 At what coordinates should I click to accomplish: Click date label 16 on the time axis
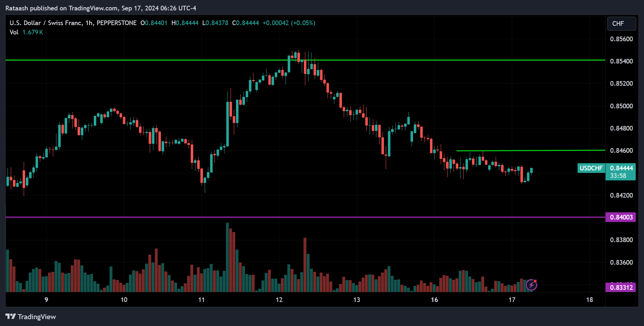click(x=435, y=300)
